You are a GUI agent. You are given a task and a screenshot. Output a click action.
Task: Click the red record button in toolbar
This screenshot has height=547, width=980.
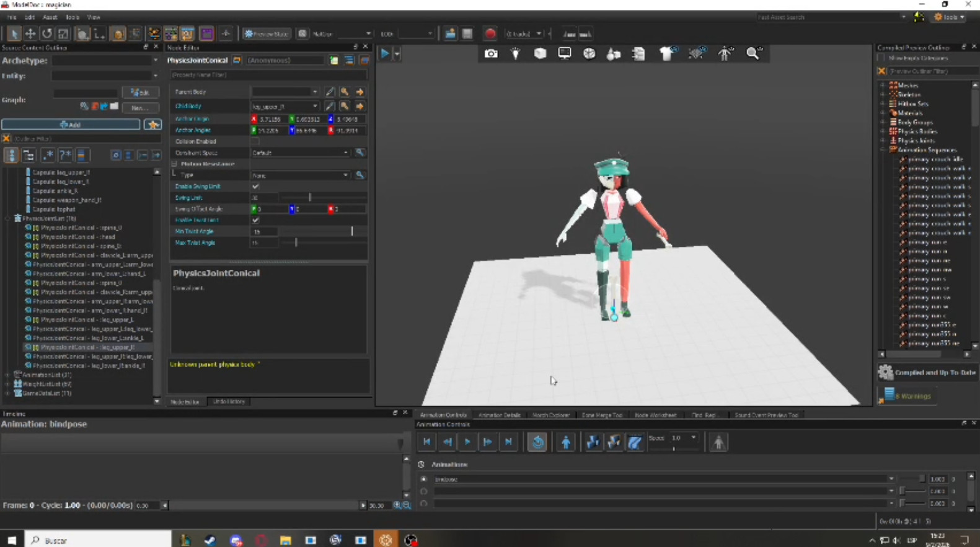pos(490,34)
